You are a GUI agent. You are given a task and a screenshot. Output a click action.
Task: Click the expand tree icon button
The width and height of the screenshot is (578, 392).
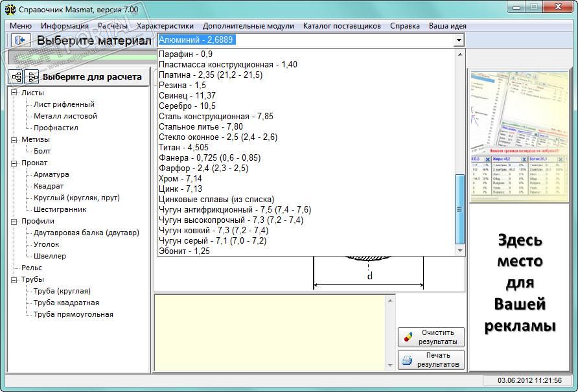tap(16, 76)
